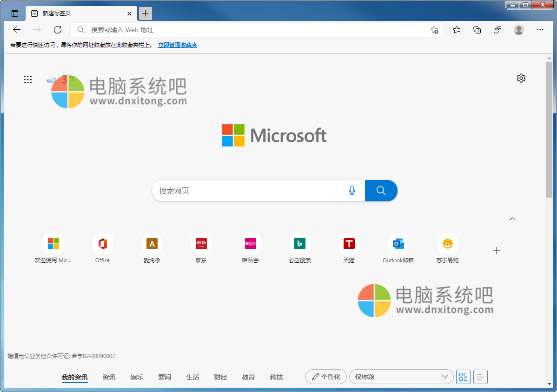This screenshot has height=392, width=557.
Task: Refresh the page with reload icon
Action: pyautogui.click(x=58, y=30)
